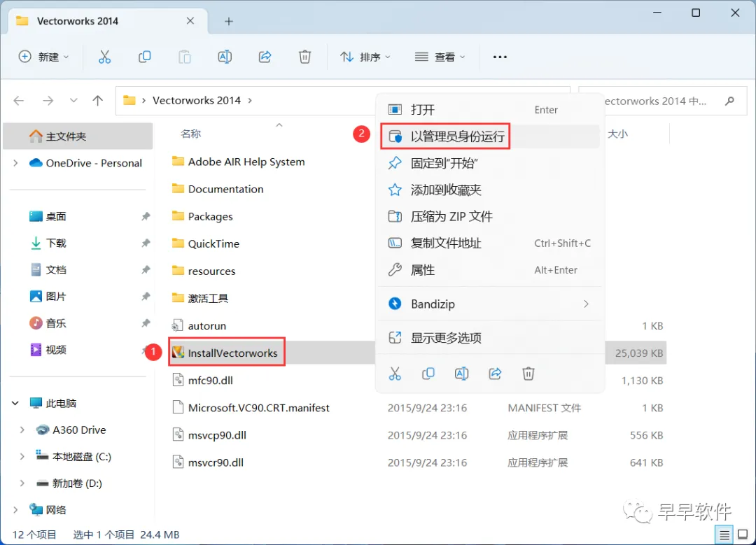Expand the Bandizip submenu arrow

point(586,304)
